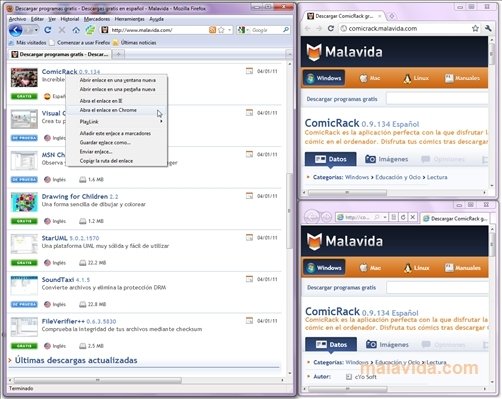Screen dimensions: 502x399
Task: Switch to Imágenes tab in Chrome window
Action: (x=386, y=159)
